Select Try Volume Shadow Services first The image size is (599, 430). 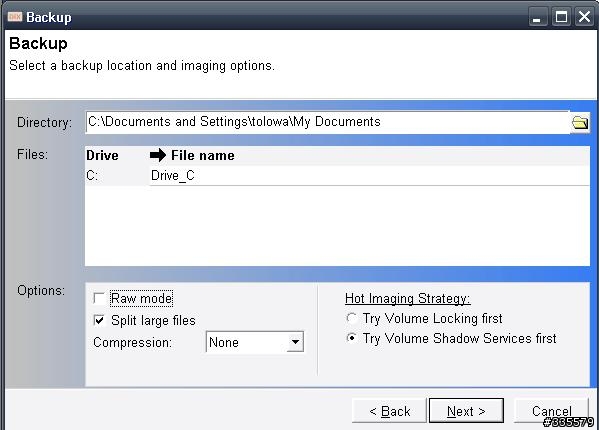[x=351, y=338]
